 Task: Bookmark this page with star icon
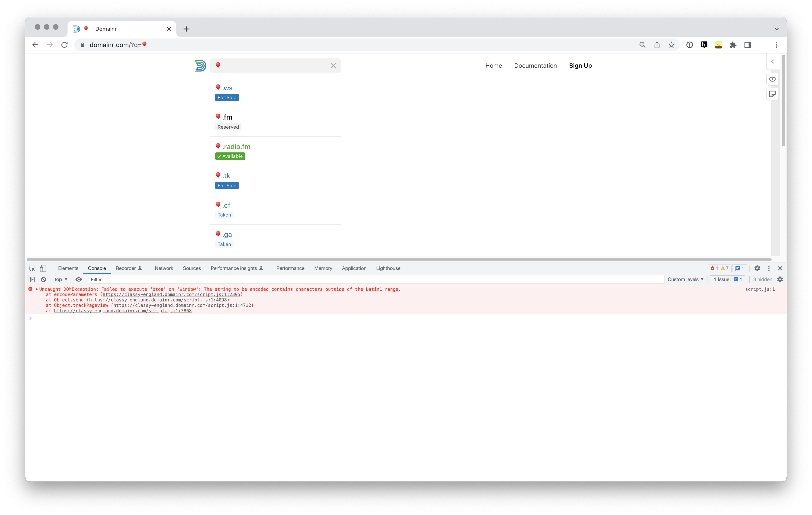click(x=671, y=45)
